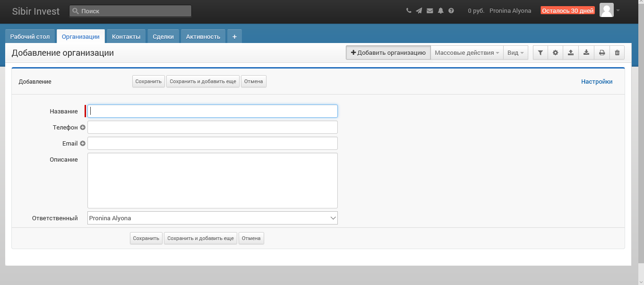
Task: Click the bottom Отмена button
Action: [x=251, y=238]
